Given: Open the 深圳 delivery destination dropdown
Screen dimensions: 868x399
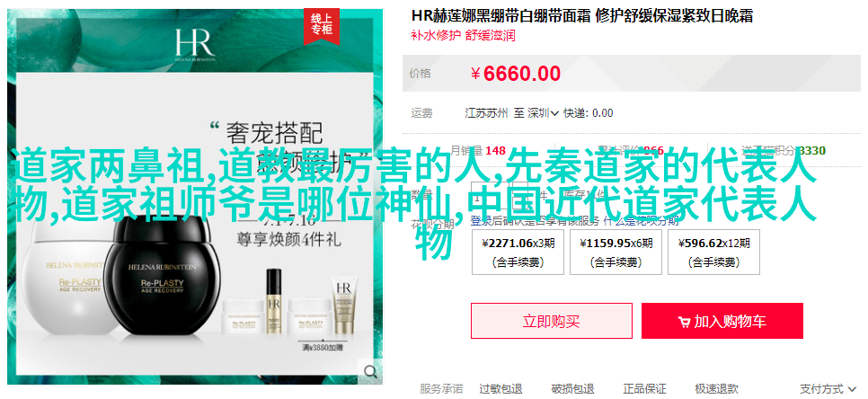Looking at the screenshot, I should [543, 113].
